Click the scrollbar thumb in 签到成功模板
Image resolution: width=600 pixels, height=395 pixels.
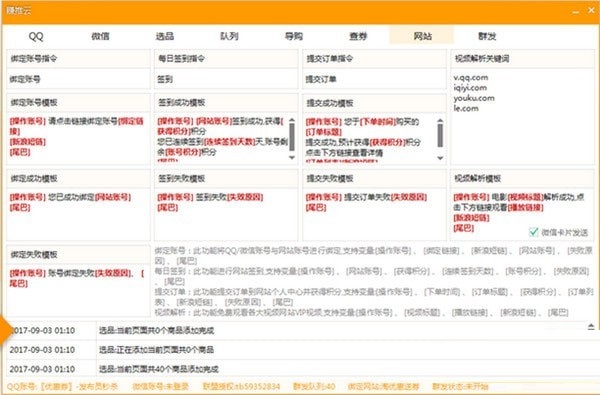point(292,137)
